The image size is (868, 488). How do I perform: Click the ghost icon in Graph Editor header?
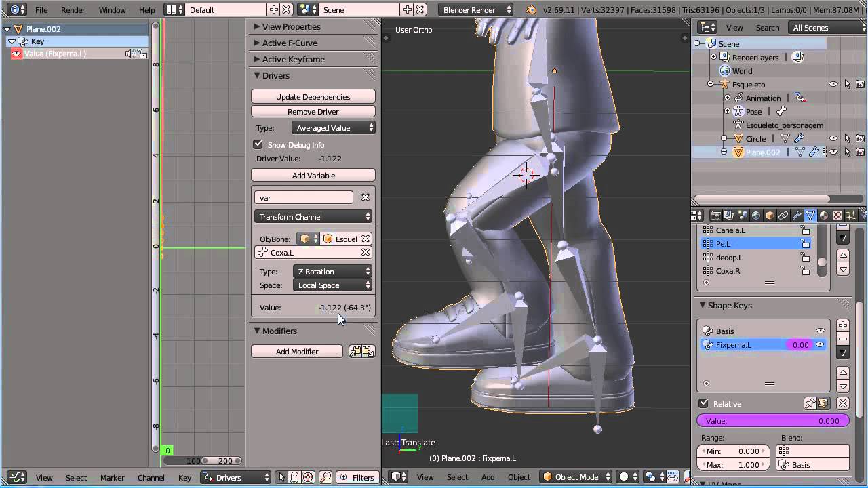(x=294, y=477)
